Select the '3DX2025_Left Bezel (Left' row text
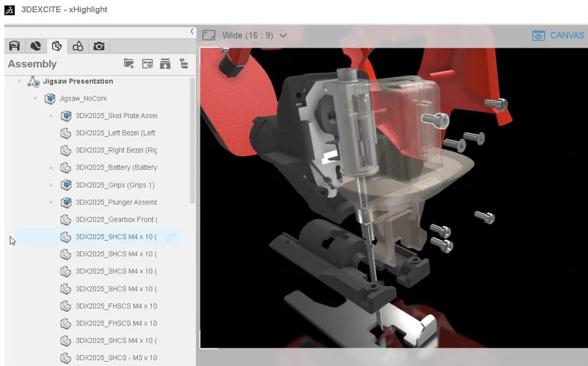588x366 pixels. (x=116, y=133)
